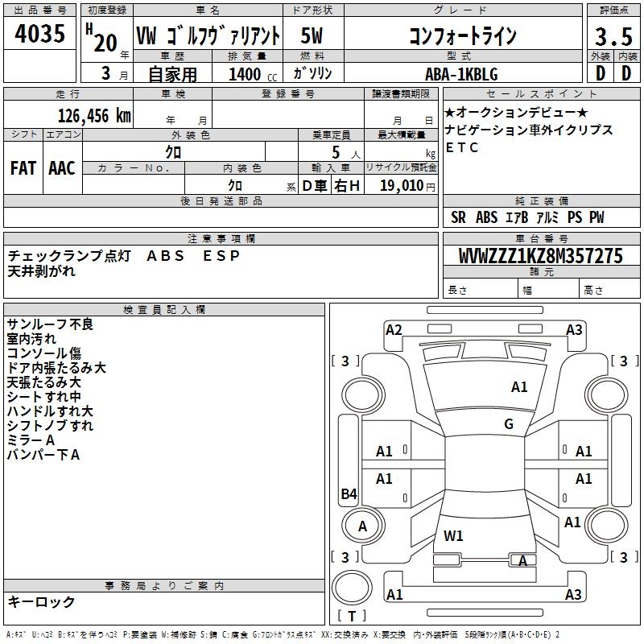
Task: Select the A1 mark on the hood
Action: (x=519, y=387)
